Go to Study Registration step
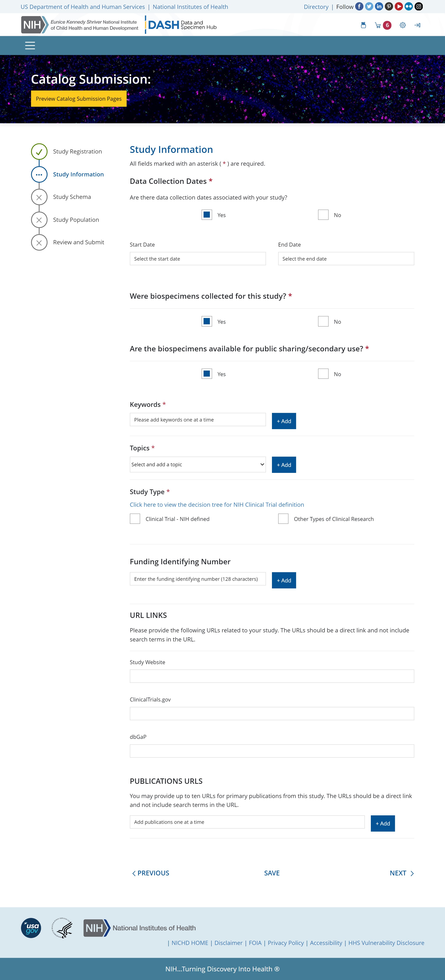The width and height of the screenshot is (445, 980). click(77, 151)
